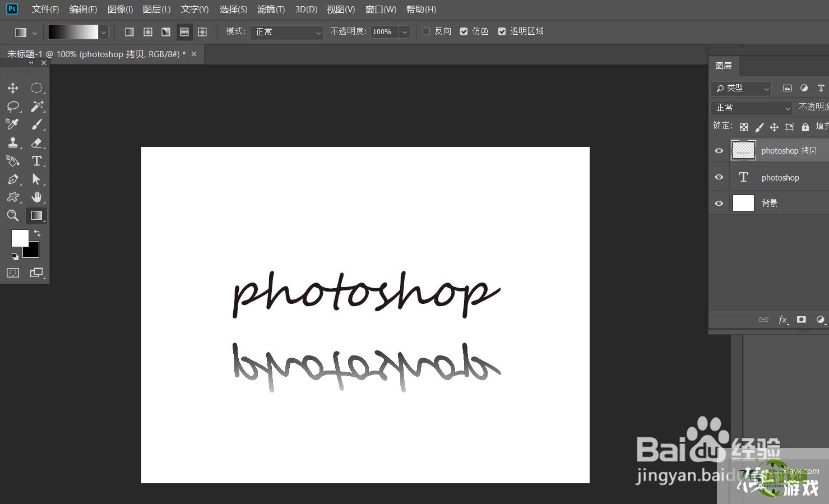This screenshot has height=504, width=829.
Task: Select the Zoom magnifier tool
Action: pos(13,215)
